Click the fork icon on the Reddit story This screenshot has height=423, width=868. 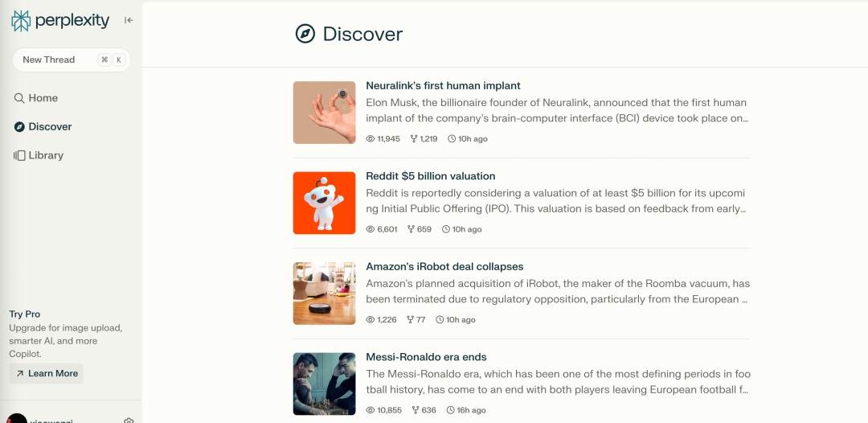411,229
